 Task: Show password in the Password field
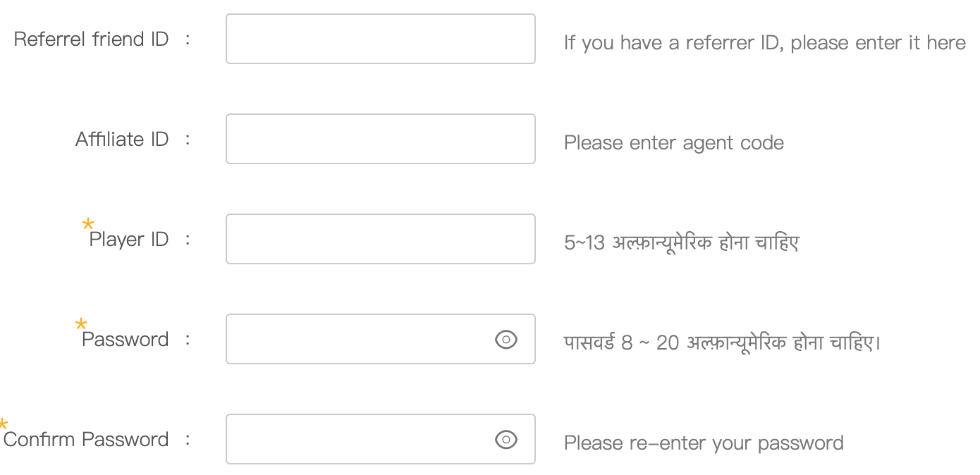506,340
